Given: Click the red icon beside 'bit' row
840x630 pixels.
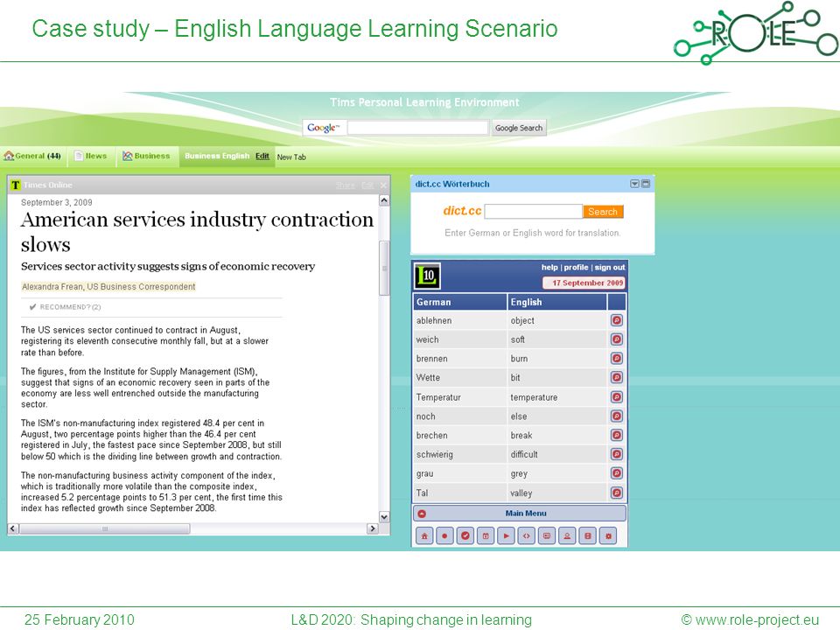Looking at the screenshot, I should [x=617, y=378].
